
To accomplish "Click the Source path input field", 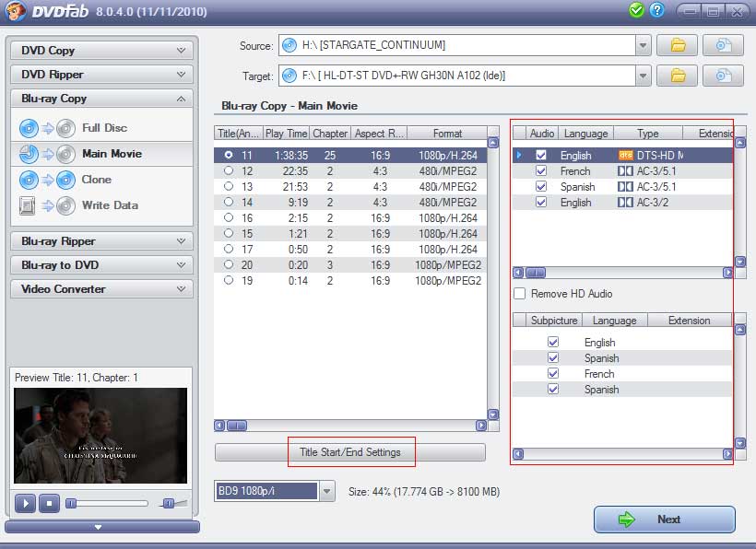I will (x=457, y=46).
